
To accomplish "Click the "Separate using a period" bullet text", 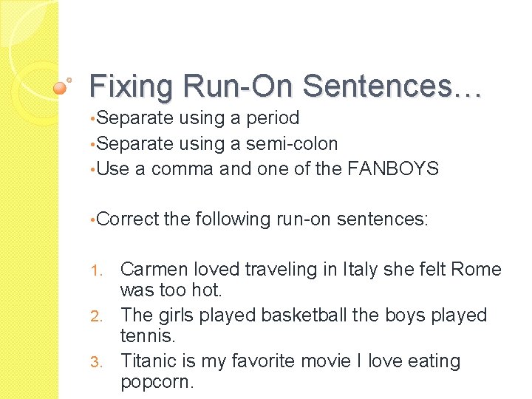I will pyautogui.click(x=197, y=118).
